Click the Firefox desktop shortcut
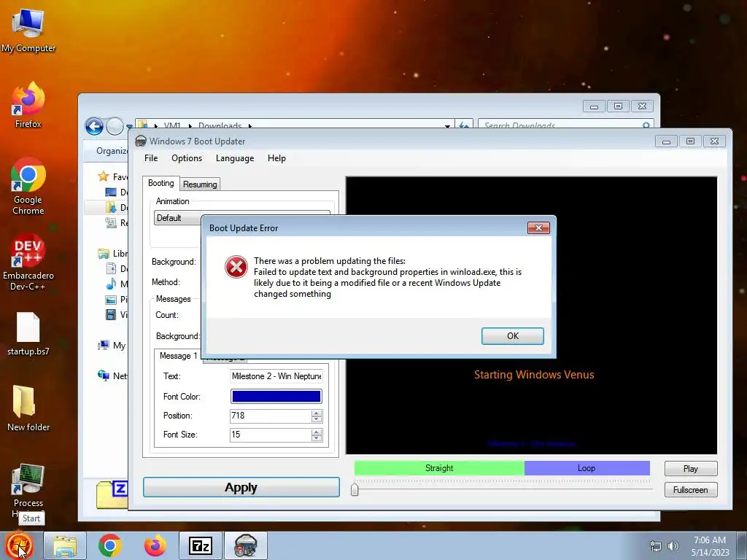The height and width of the screenshot is (560, 747). [28, 105]
